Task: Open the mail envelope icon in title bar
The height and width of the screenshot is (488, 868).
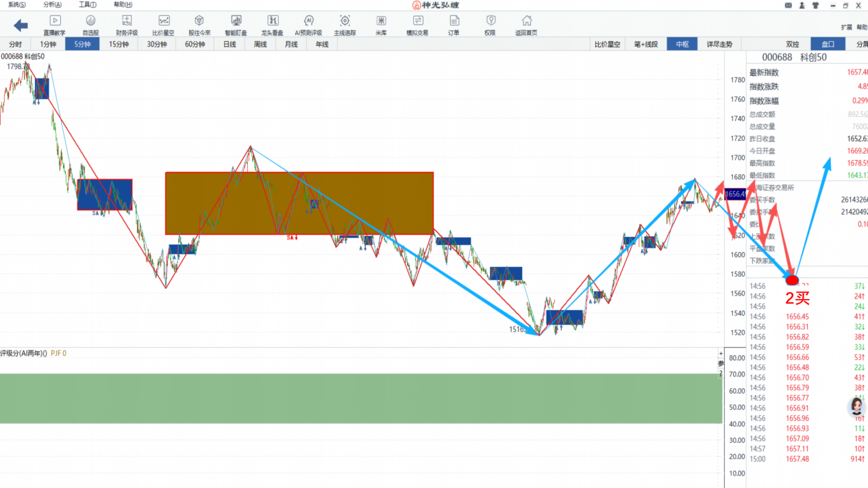Action: (x=788, y=5)
